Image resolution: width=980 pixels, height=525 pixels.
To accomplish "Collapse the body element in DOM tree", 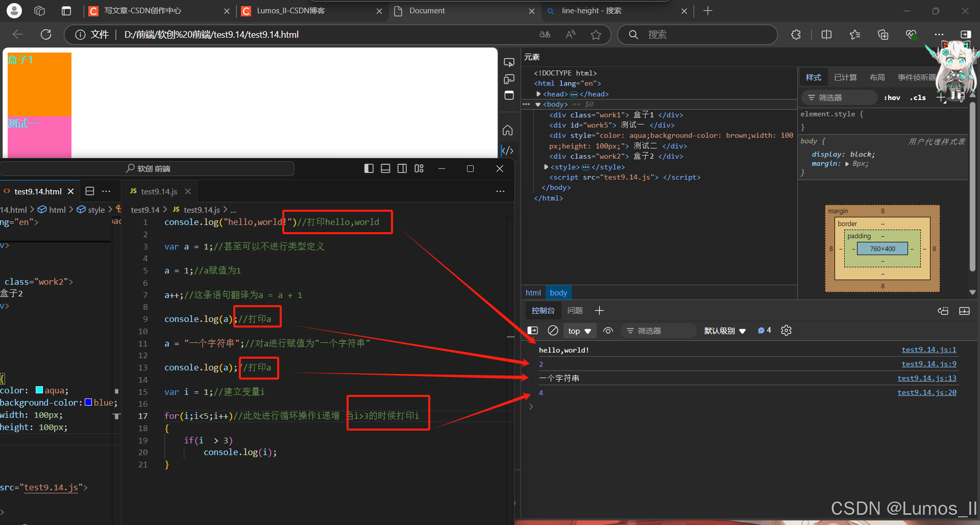I will (538, 105).
